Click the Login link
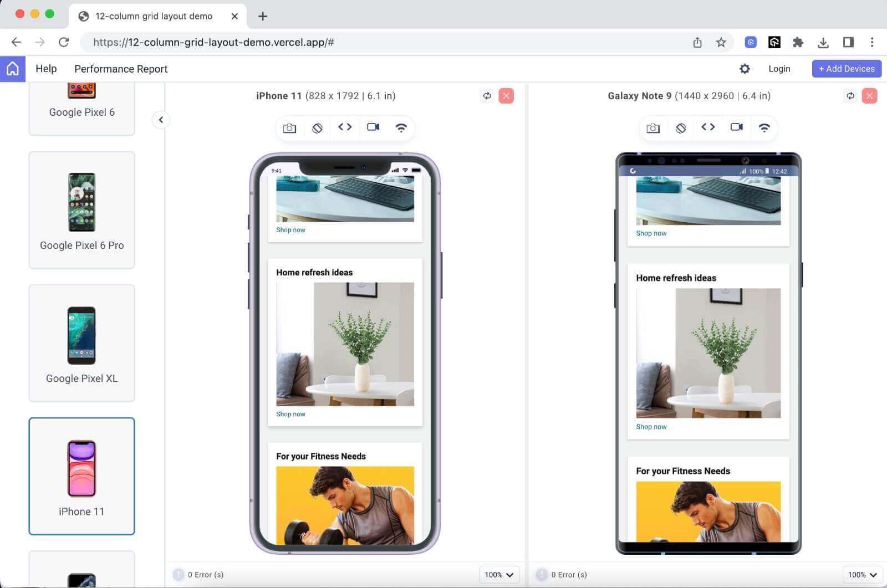The image size is (887, 588). point(779,68)
